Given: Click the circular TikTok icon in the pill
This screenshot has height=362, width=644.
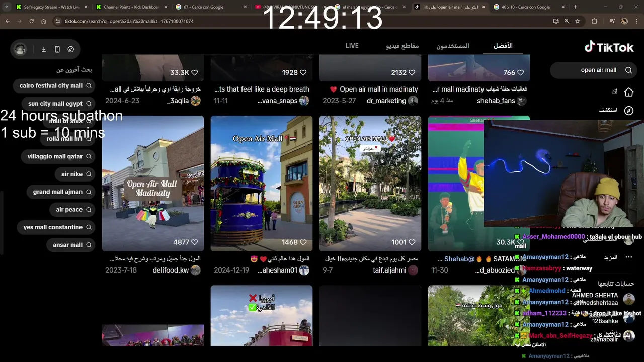Looking at the screenshot, I should pos(71,49).
